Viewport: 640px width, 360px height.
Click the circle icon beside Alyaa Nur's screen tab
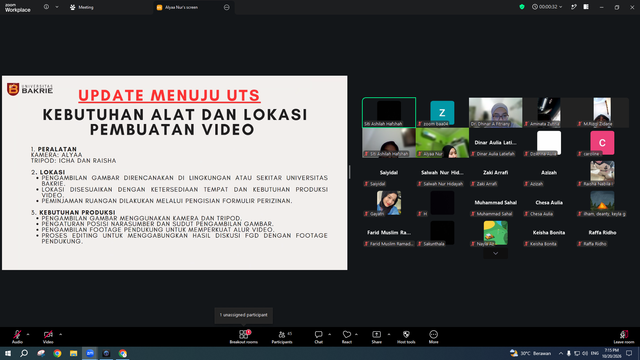pyautogui.click(x=227, y=7)
